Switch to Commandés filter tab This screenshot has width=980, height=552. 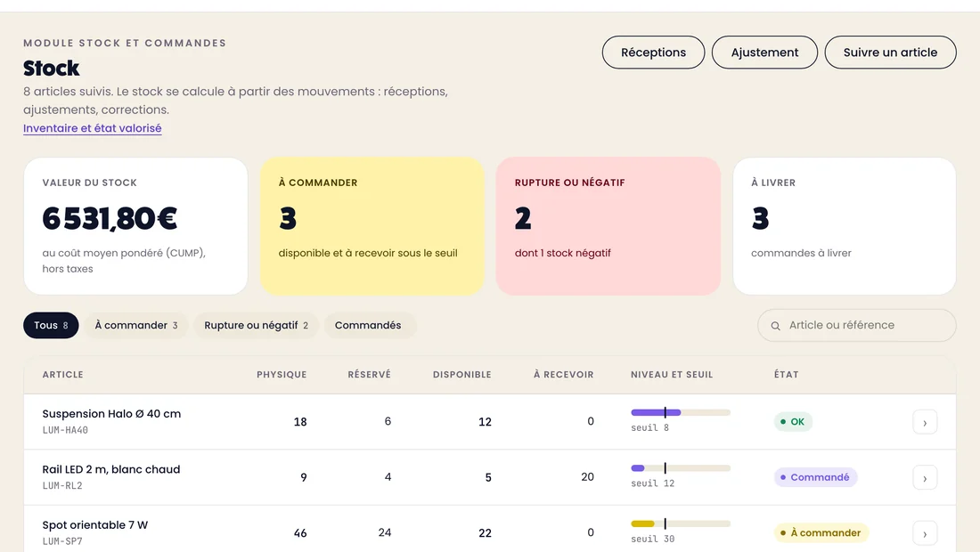coord(370,325)
